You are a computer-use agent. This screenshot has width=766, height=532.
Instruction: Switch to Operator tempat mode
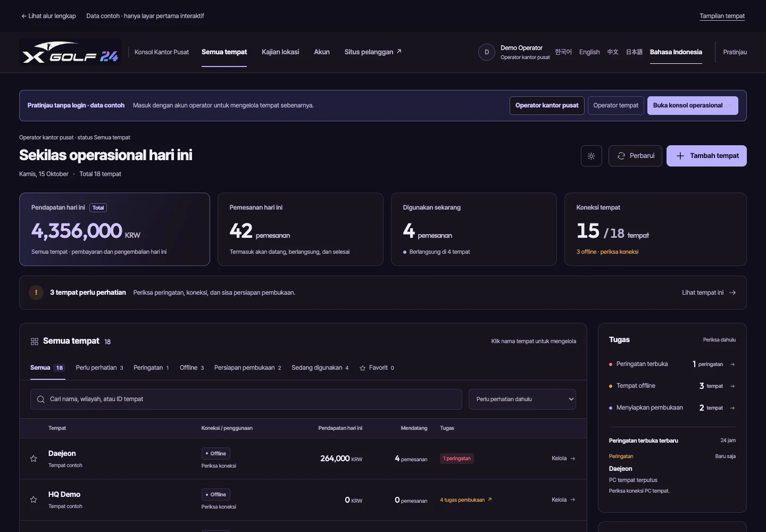pos(615,105)
